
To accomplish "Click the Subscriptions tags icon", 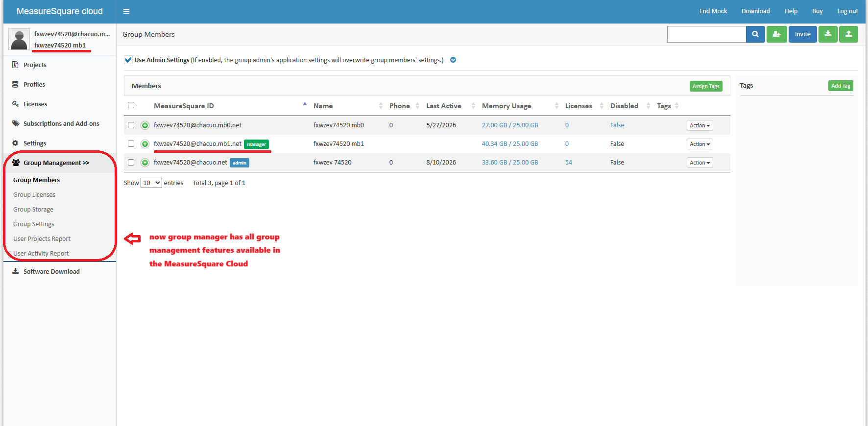I will [x=16, y=123].
